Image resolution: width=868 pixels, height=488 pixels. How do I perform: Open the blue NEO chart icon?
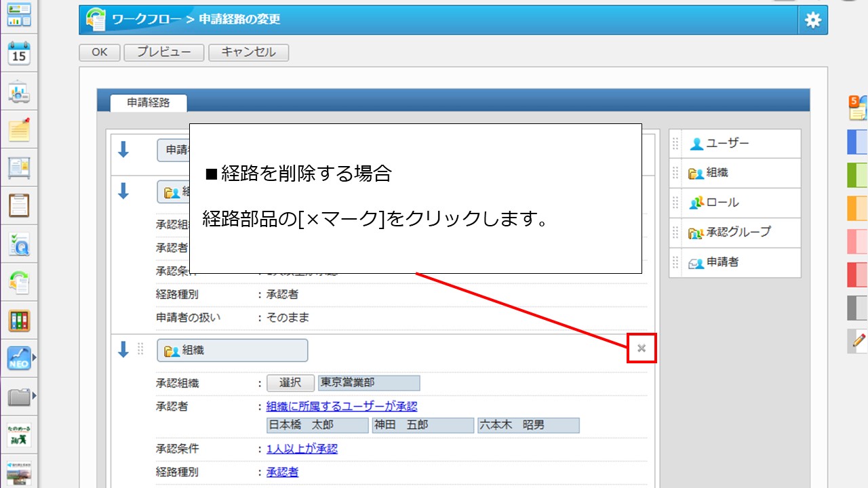[19, 358]
